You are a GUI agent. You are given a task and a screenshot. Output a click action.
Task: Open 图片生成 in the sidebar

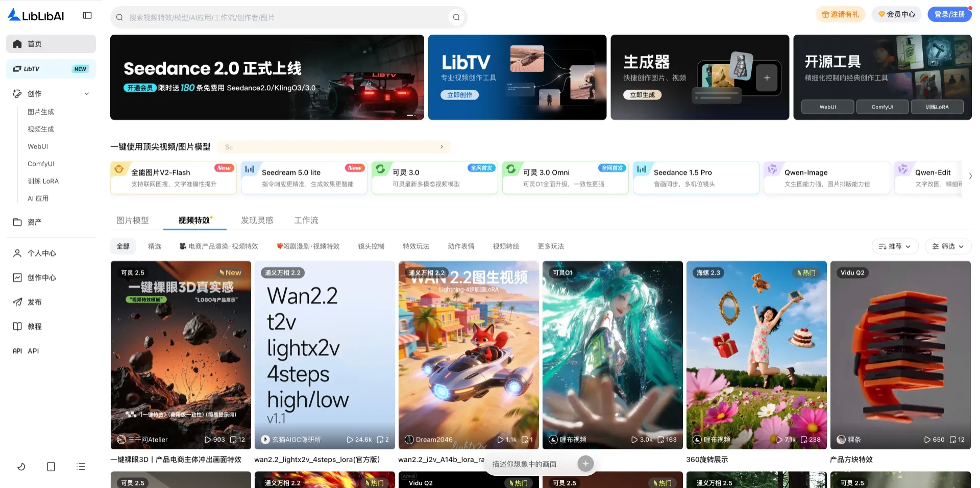[x=41, y=112]
